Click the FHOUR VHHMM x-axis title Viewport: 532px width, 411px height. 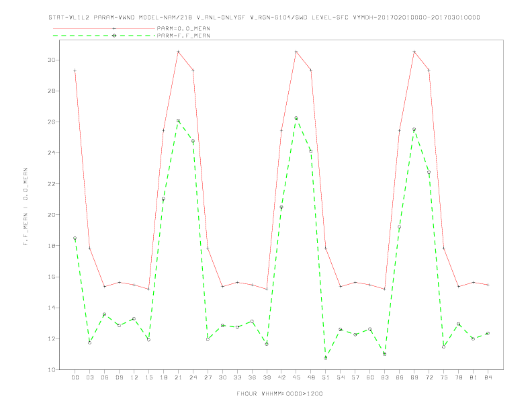[279, 394]
